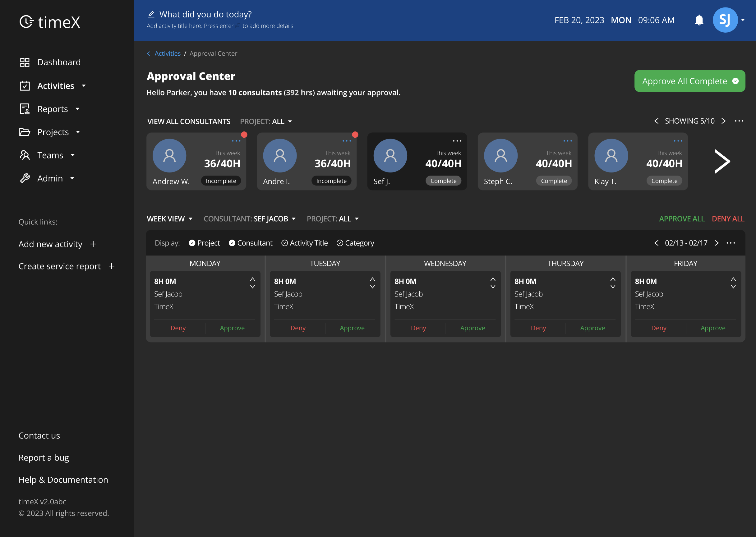This screenshot has width=756, height=537.
Task: Increase Monday hours with the up stepper
Action: click(253, 279)
